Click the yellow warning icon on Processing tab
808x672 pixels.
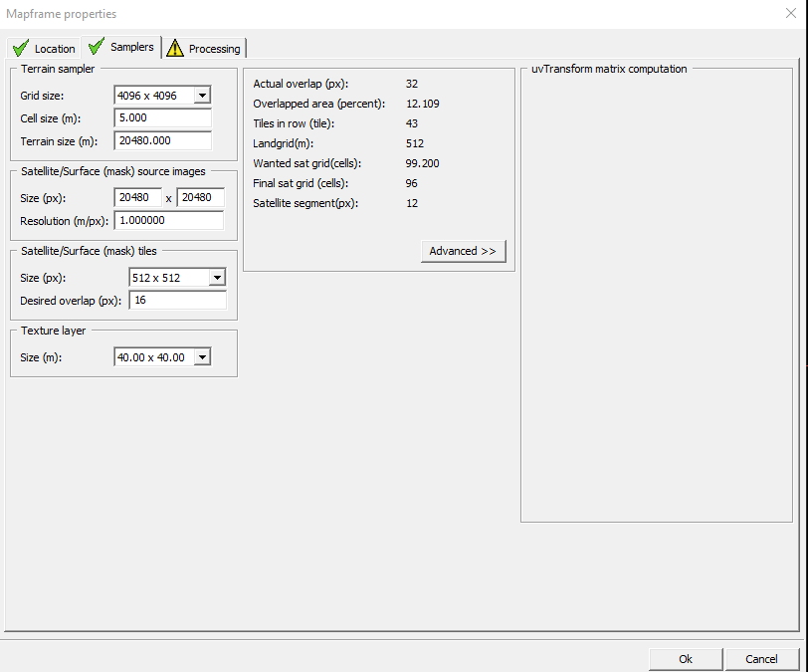(x=175, y=48)
